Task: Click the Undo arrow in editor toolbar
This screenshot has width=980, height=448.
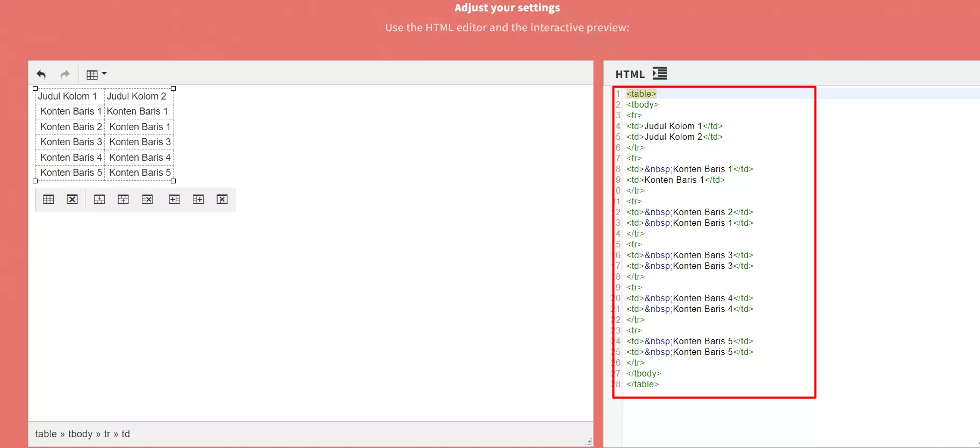Action: (x=41, y=74)
